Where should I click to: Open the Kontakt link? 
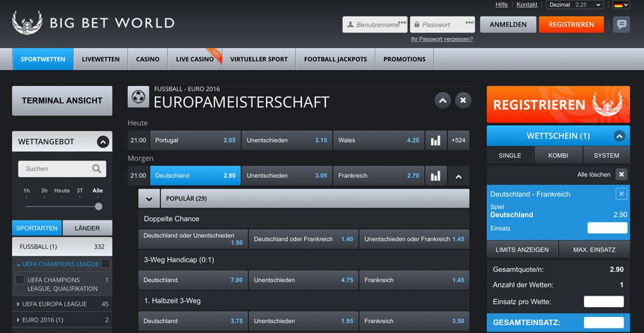coord(527,5)
